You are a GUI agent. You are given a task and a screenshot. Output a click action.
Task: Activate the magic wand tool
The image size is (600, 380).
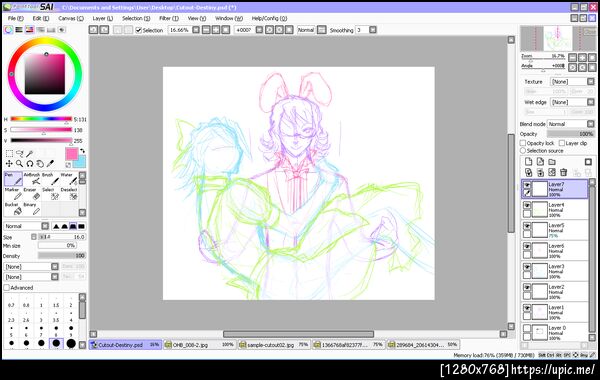click(29, 154)
